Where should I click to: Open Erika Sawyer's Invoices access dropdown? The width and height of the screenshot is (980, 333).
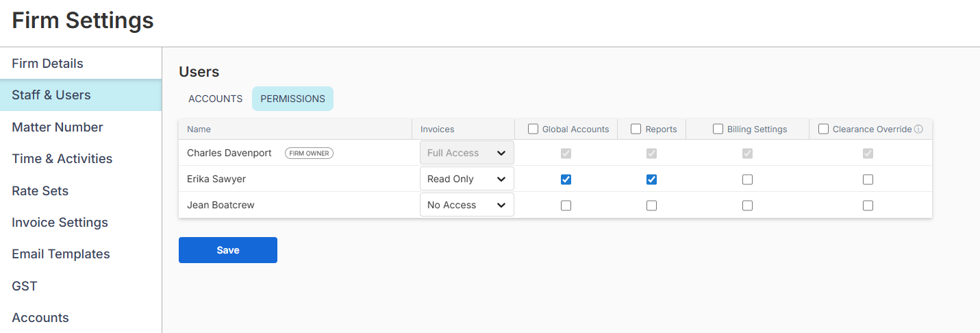tap(466, 179)
